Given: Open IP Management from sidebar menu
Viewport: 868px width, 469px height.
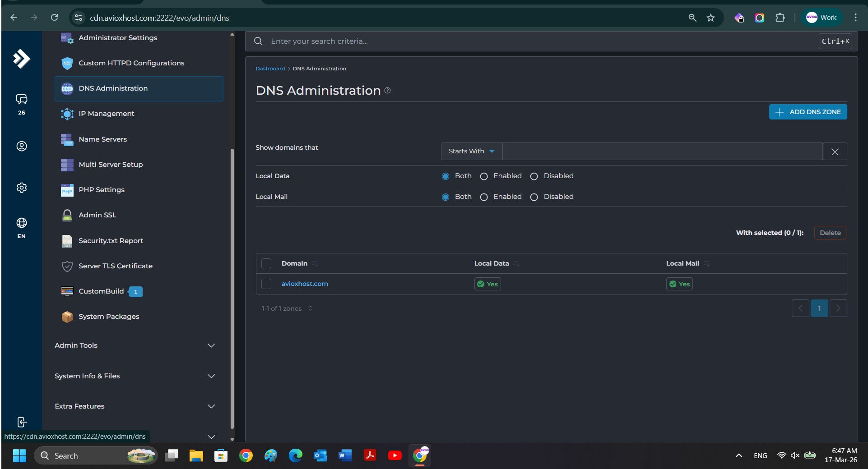Looking at the screenshot, I should tap(106, 114).
